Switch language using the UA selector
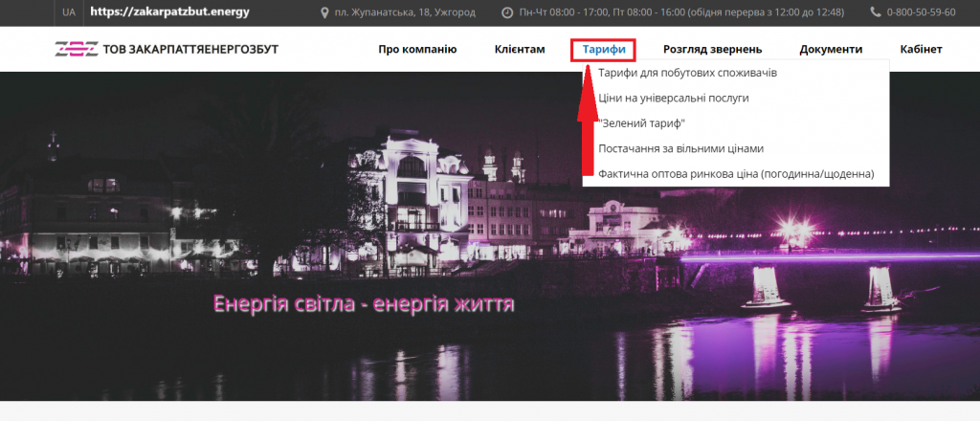 (x=69, y=12)
